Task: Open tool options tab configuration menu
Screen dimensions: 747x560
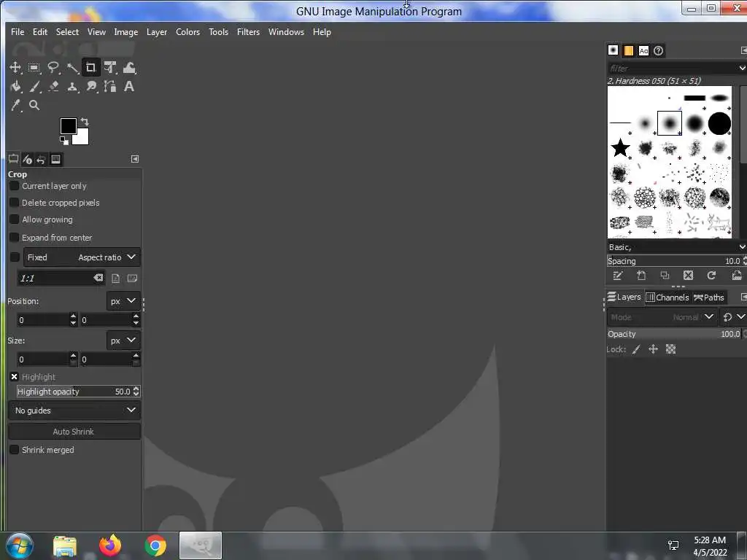Action: tap(135, 159)
